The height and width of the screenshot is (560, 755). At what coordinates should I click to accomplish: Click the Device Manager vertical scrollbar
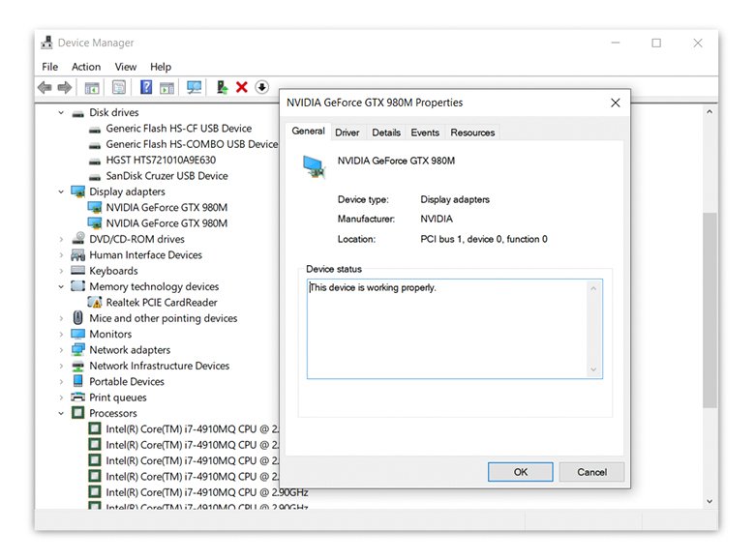tap(710, 309)
